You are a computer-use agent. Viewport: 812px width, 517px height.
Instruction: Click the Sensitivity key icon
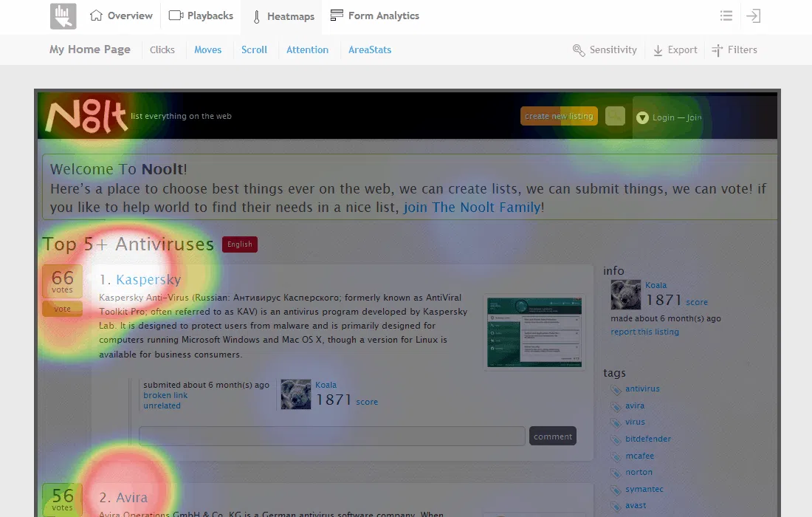(579, 50)
